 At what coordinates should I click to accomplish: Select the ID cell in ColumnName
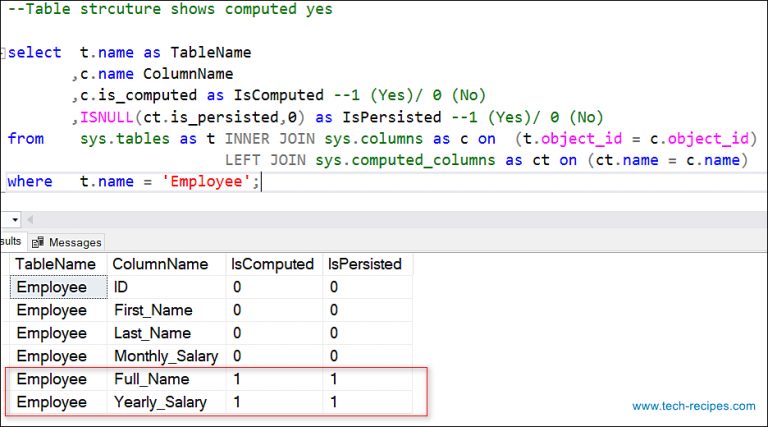(x=166, y=287)
